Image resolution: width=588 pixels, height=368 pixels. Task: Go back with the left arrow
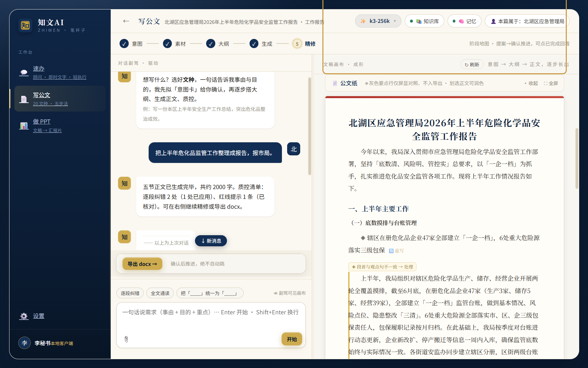coord(126,21)
